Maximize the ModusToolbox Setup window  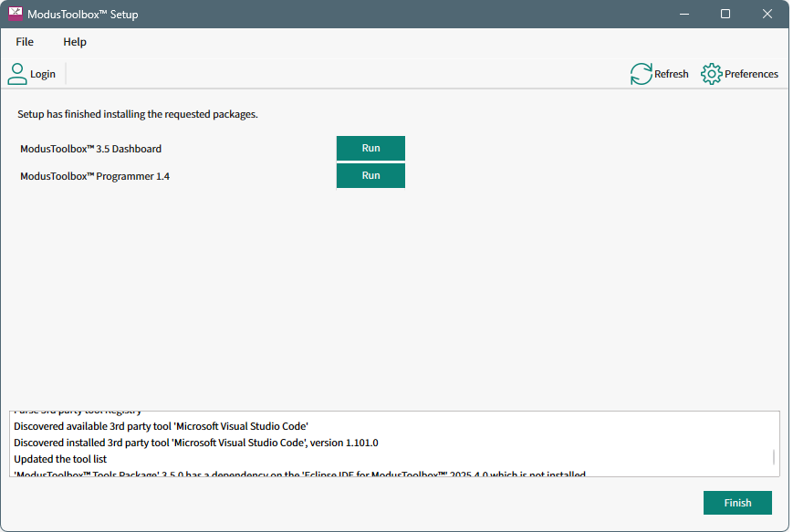(725, 15)
